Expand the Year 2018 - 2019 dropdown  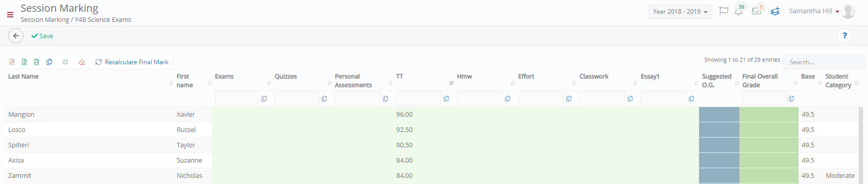[x=680, y=12]
